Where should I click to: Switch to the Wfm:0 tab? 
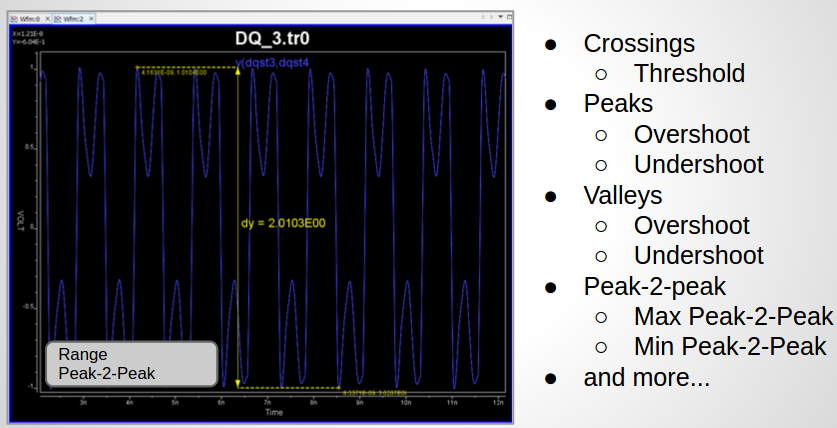click(x=29, y=19)
